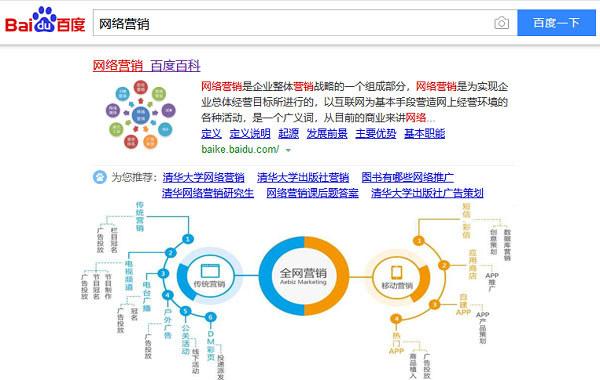Click the paw icon beside 为您推荐
Image resolution: width=600 pixels, height=380 pixels.
[100, 177]
